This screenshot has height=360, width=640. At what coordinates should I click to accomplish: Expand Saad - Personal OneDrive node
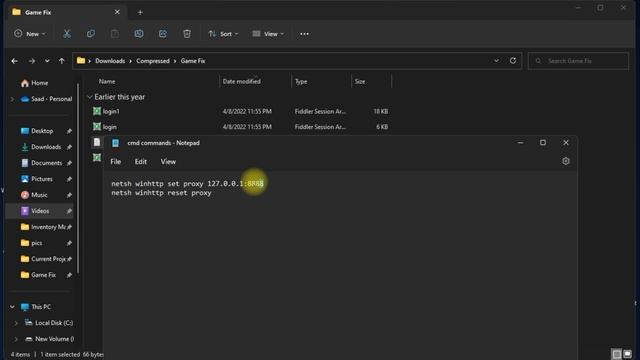click(x=12, y=99)
